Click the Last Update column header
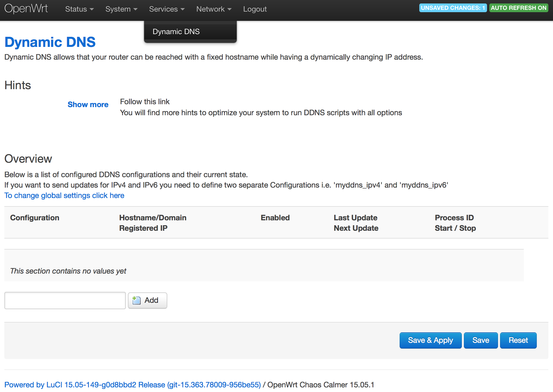553x392 pixels. point(356,218)
